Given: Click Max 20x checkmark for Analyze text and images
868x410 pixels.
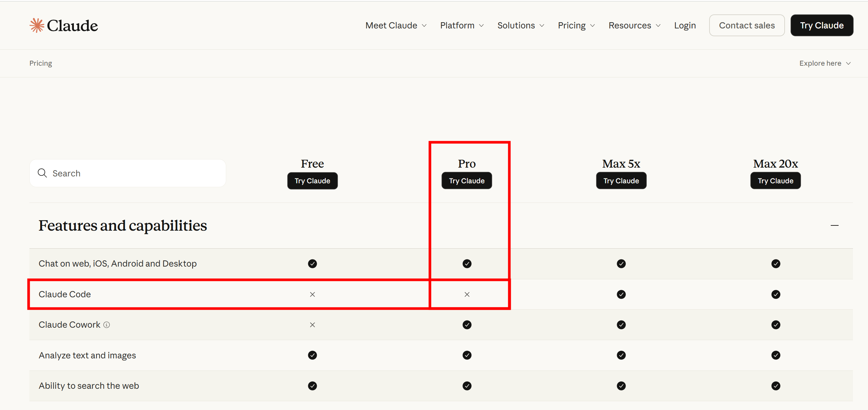Looking at the screenshot, I should 775,355.
